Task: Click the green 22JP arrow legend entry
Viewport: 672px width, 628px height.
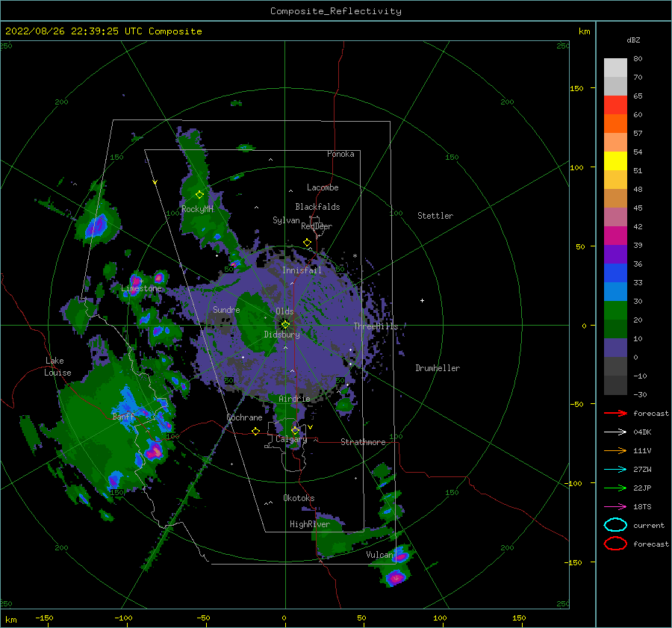Action: pyautogui.click(x=615, y=488)
